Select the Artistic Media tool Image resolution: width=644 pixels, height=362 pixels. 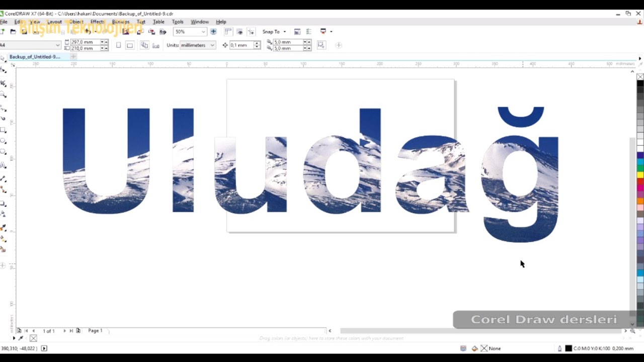[x=4, y=119]
